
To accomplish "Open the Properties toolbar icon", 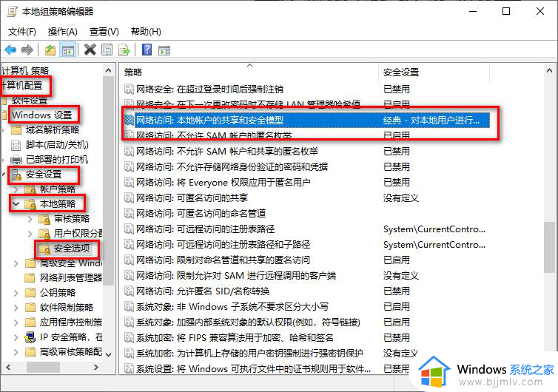I will point(107,50).
